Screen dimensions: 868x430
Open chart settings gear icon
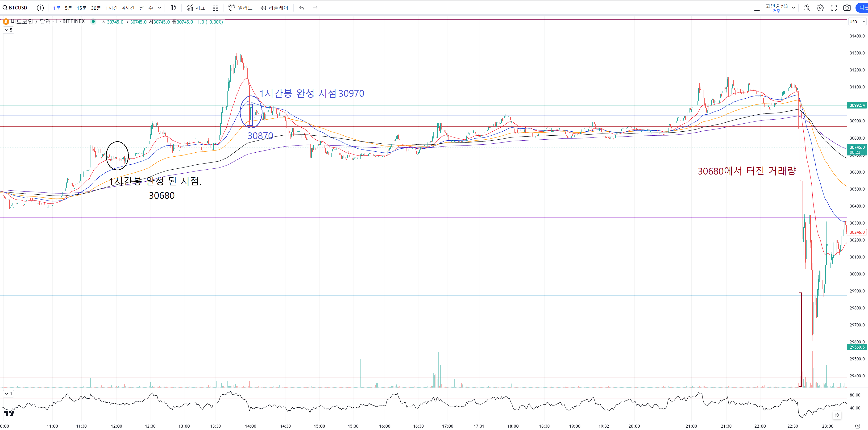[x=820, y=8]
